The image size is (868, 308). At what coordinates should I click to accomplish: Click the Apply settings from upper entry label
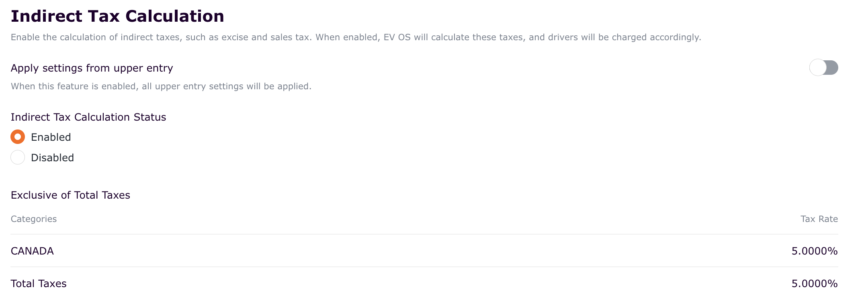click(92, 68)
